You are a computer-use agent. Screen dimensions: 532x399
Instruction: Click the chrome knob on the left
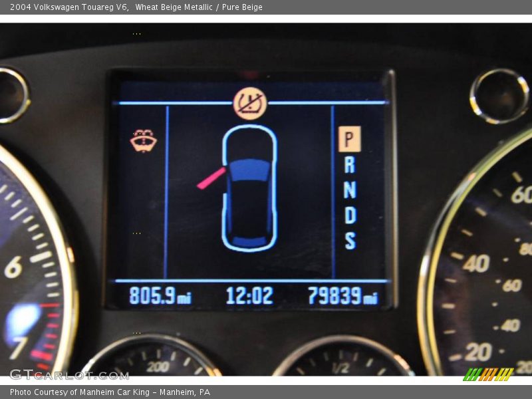click(x=12, y=95)
